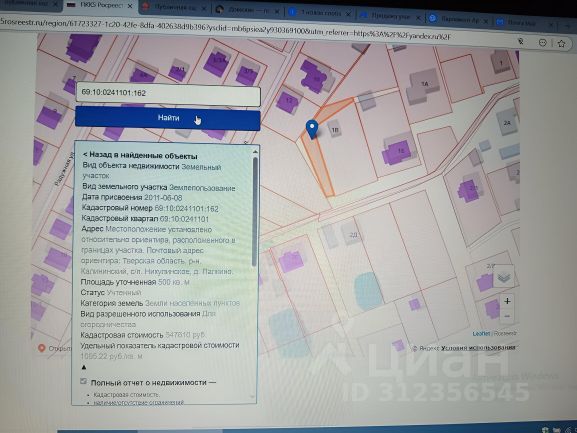The height and width of the screenshot is (433, 577).
Task: Toggle the checkbox beside Полный отчет о недвижимости
Action: tap(84, 381)
